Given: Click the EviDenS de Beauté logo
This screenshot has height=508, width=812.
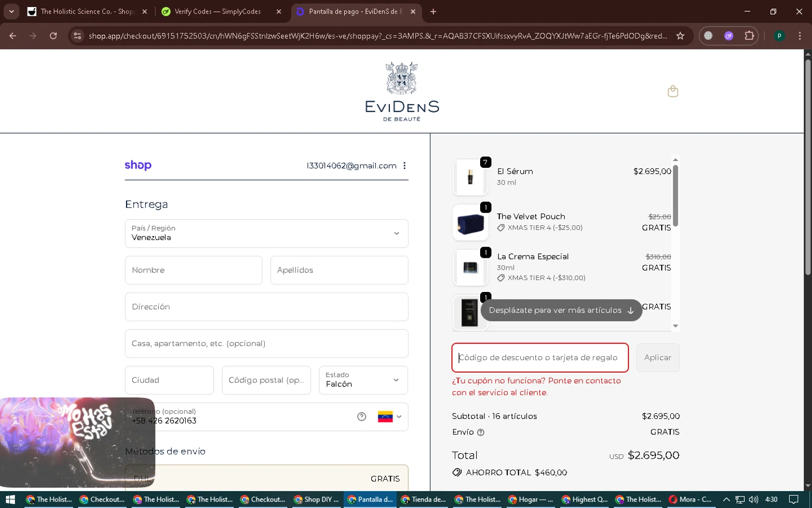Looking at the screenshot, I should (402, 91).
